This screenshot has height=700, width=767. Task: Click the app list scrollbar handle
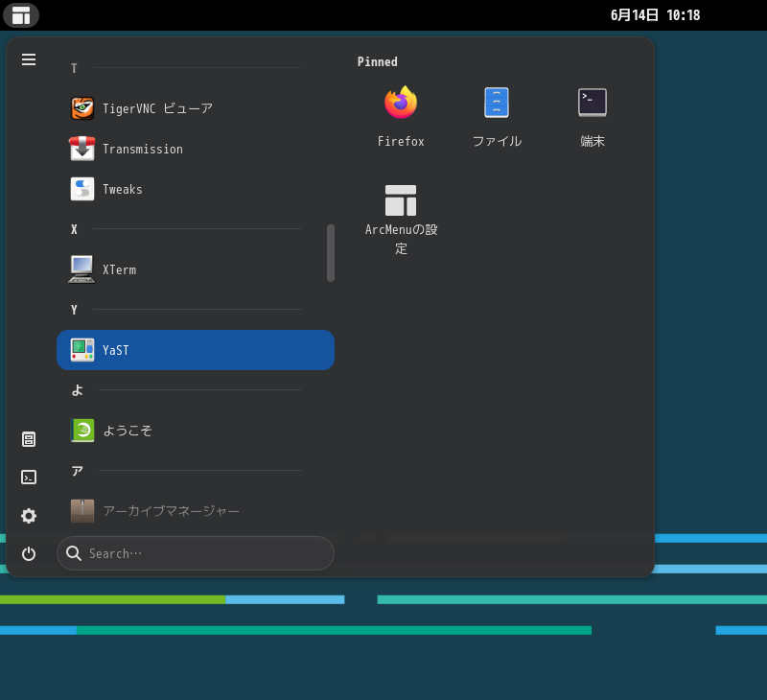click(x=331, y=253)
